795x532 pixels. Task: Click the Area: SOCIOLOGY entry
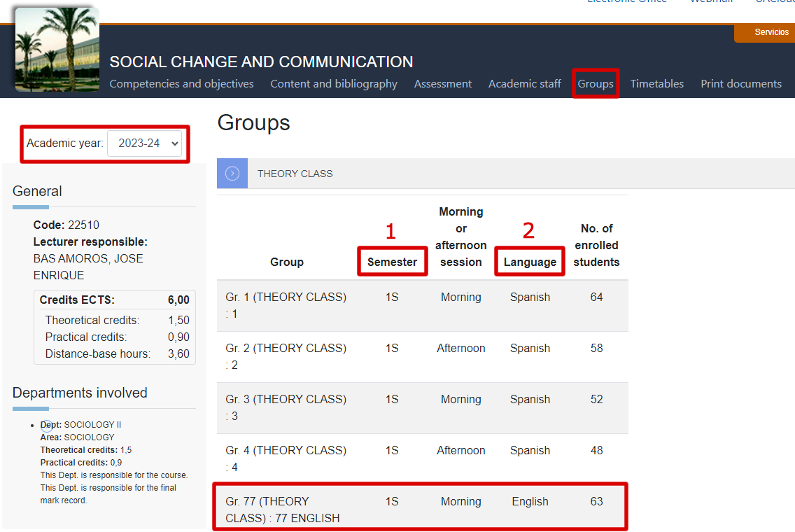click(78, 437)
